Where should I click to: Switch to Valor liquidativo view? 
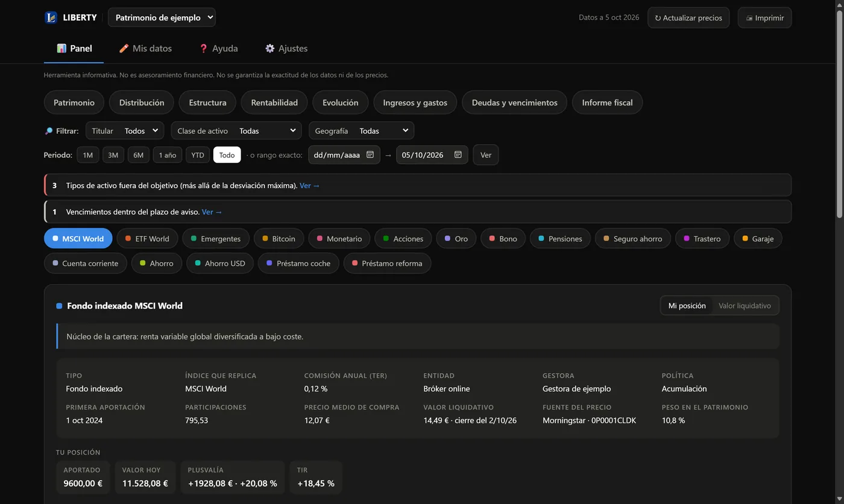745,306
